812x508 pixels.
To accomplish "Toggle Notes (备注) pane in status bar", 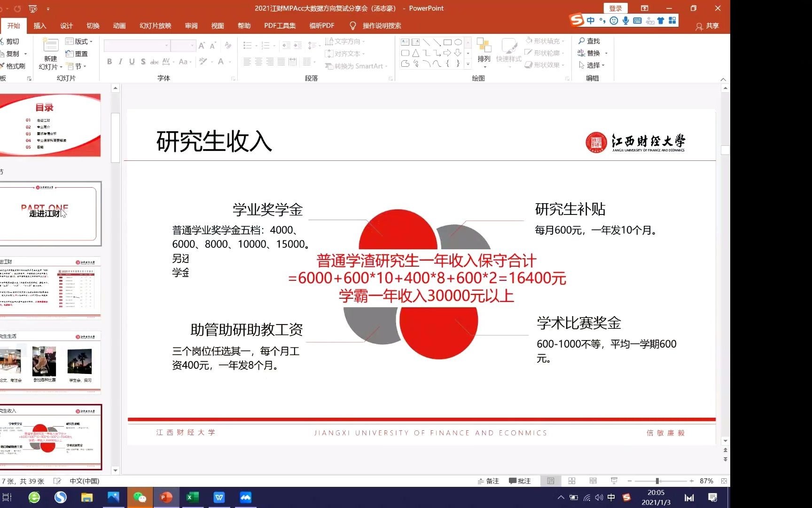I will click(488, 481).
